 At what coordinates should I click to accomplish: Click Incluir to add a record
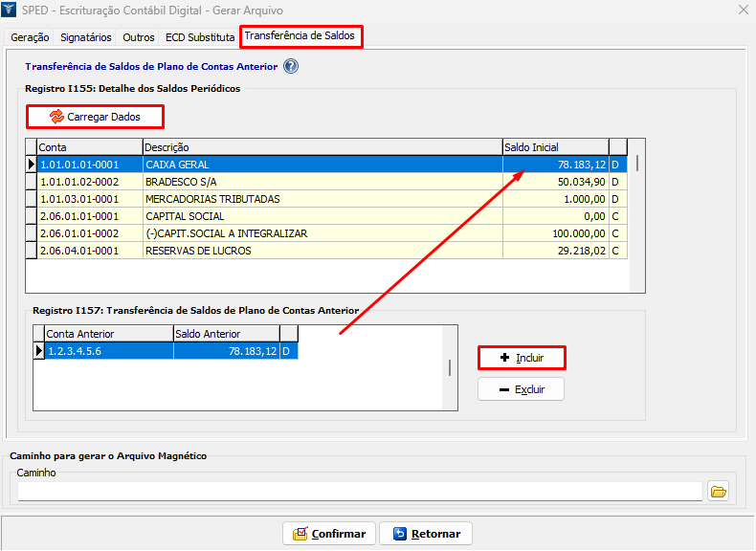[522, 358]
